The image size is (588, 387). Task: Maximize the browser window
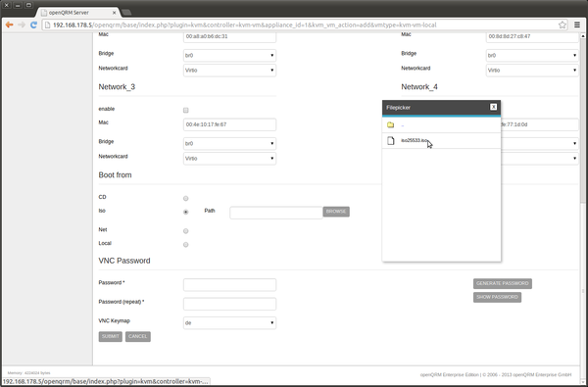pos(28,5)
